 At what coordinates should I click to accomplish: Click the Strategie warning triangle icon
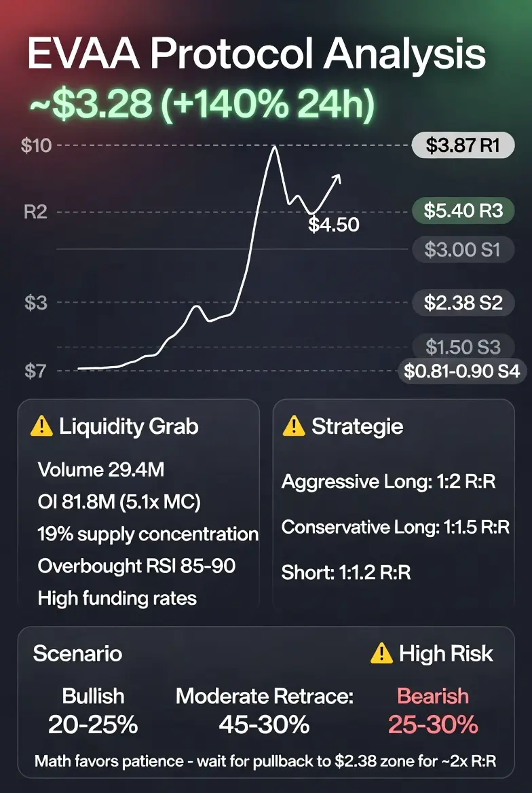point(294,426)
